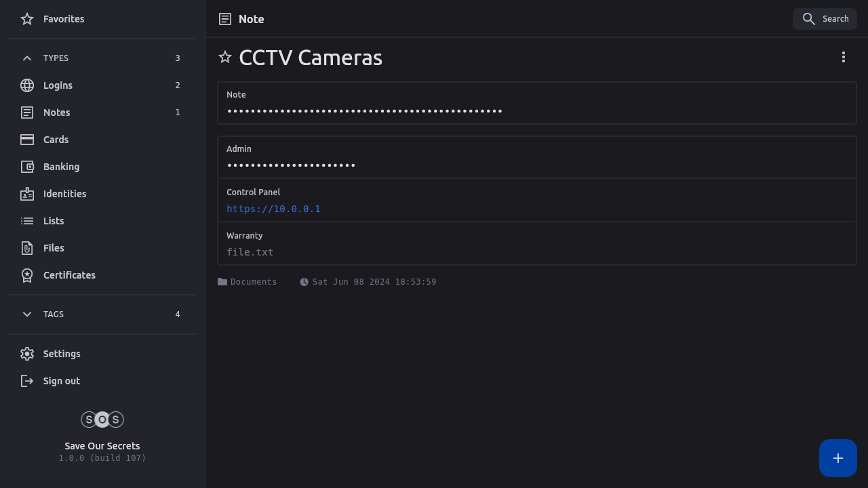Open the https://10.0.0.1 Control Panel link
The height and width of the screenshot is (488, 868).
pos(273,209)
